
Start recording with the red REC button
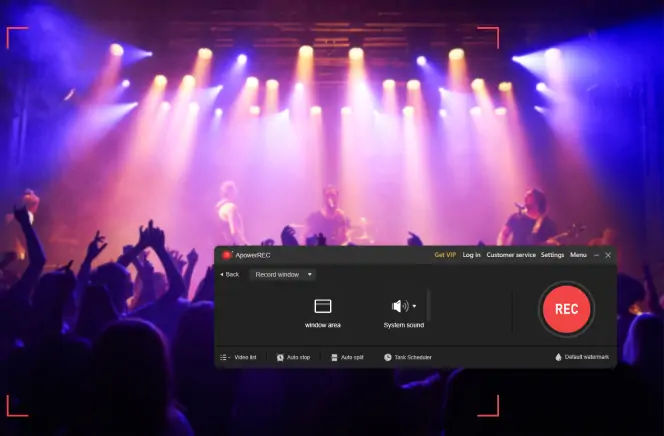[x=566, y=309]
